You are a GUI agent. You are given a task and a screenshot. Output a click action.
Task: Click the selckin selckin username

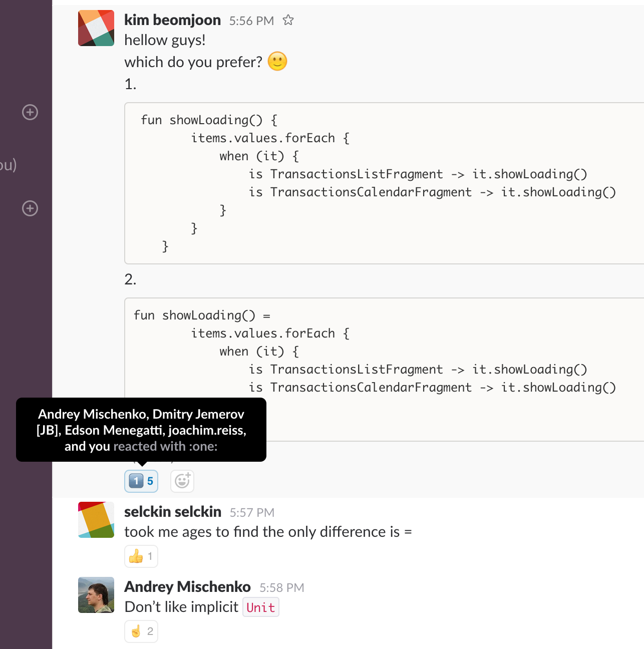coord(173,512)
